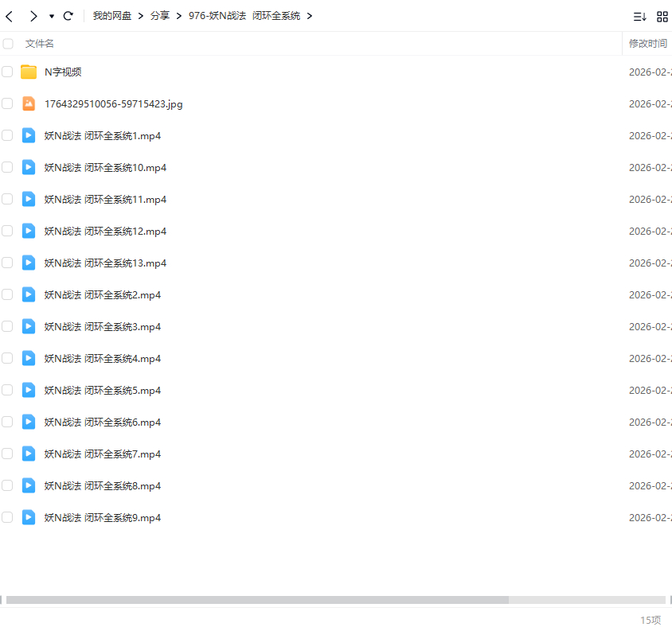
Task: Click the back navigation arrow
Action: (x=10, y=16)
